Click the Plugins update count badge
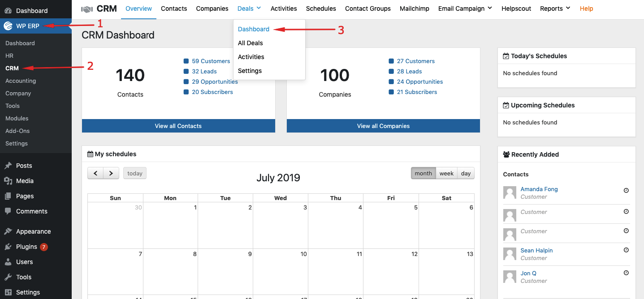The width and height of the screenshot is (644, 299). pos(43,247)
